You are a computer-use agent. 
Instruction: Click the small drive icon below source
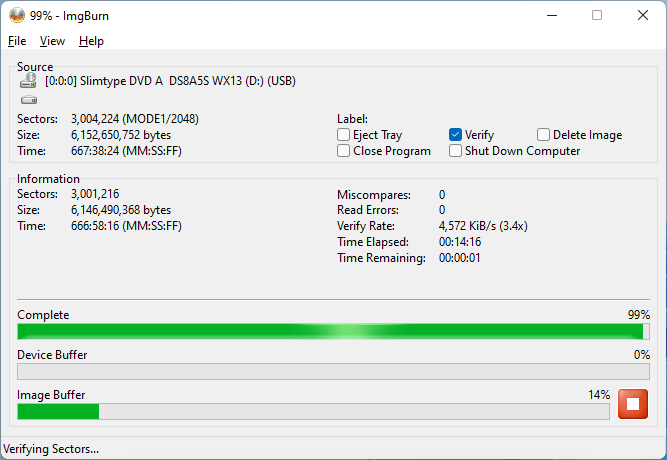tap(28, 100)
